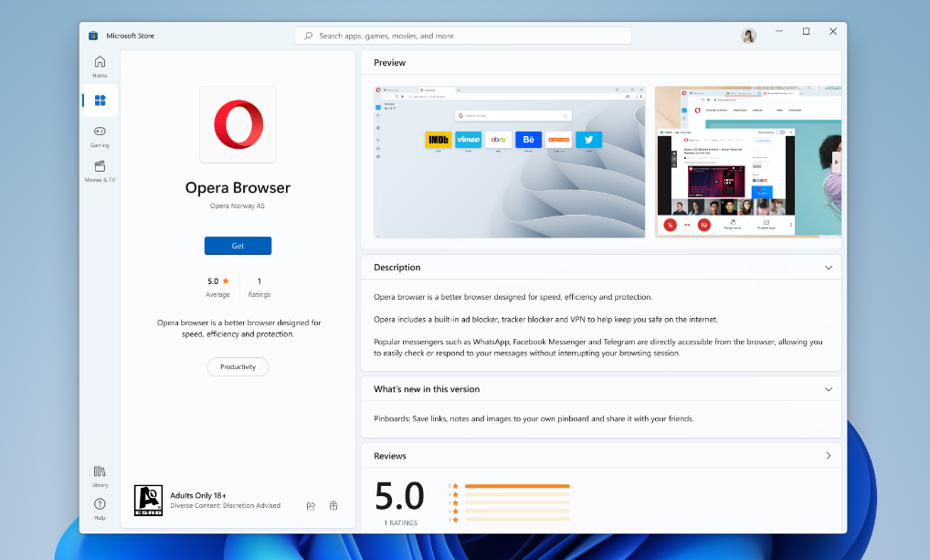Focus the Store search box
This screenshot has height=560, width=930.
click(463, 36)
